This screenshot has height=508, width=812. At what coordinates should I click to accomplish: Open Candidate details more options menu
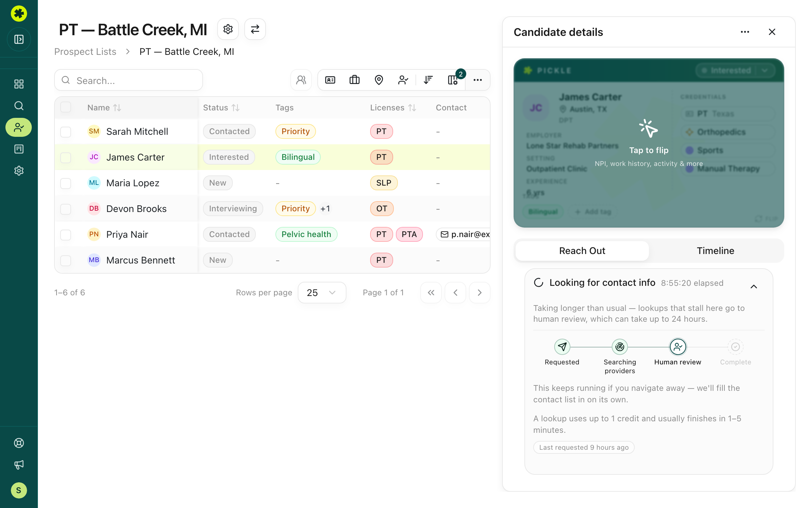click(745, 32)
